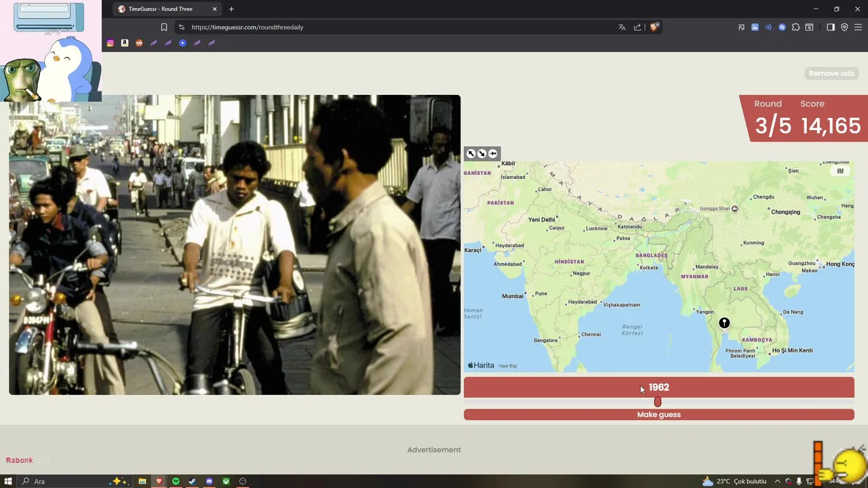The height and width of the screenshot is (488, 868).
Task: Open the Instagram bookmark
Action: 111,43
